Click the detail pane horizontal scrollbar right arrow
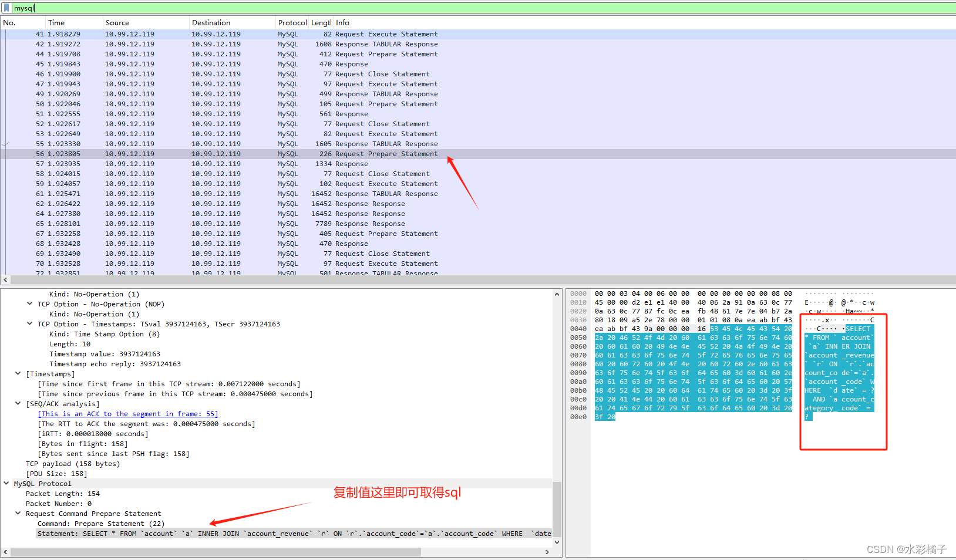The height and width of the screenshot is (560, 956). coord(547,552)
